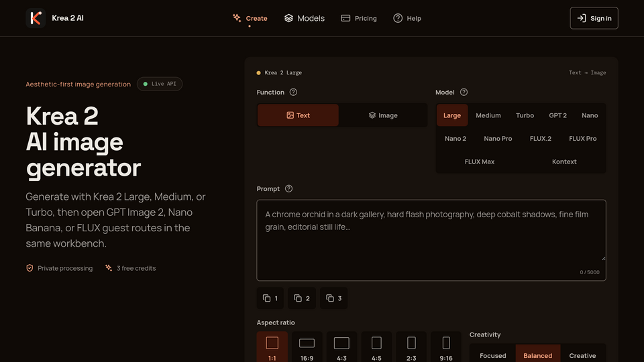644x362 pixels.
Task: Click the '0 / 5000' character counter
Action: (x=590, y=272)
